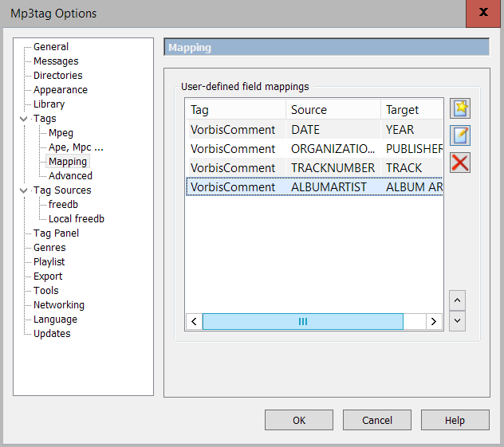The height and width of the screenshot is (447, 504).
Task: Click the Source column header
Action: coord(333,110)
